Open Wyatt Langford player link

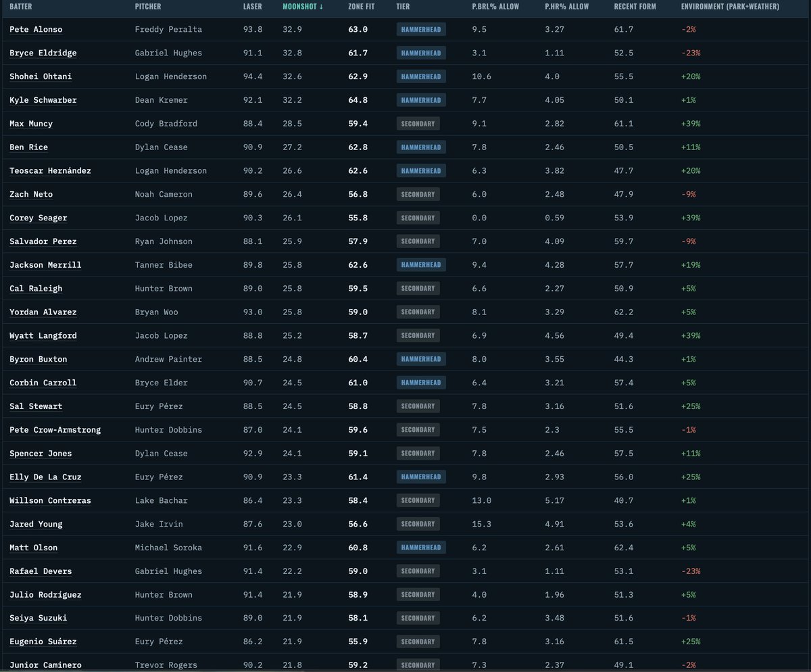point(43,336)
